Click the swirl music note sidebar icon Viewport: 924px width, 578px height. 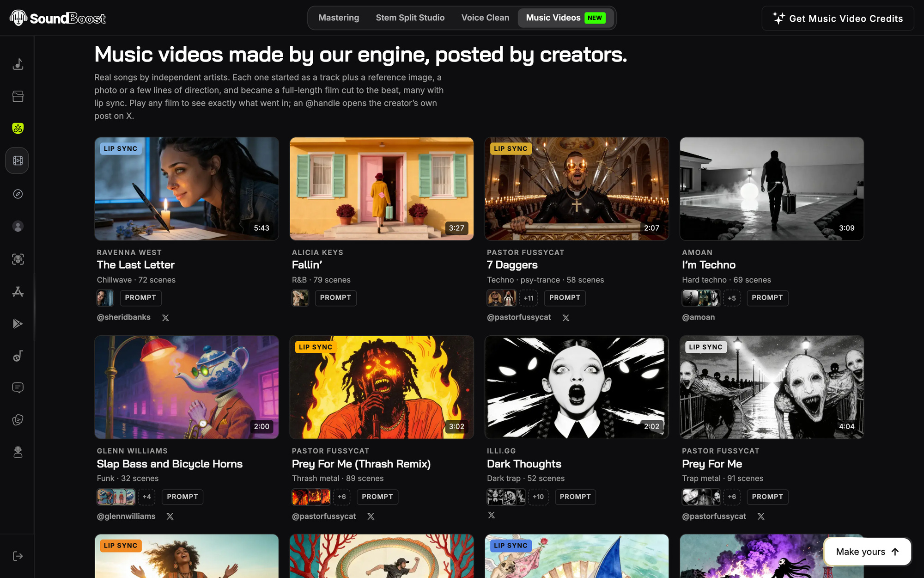click(18, 356)
